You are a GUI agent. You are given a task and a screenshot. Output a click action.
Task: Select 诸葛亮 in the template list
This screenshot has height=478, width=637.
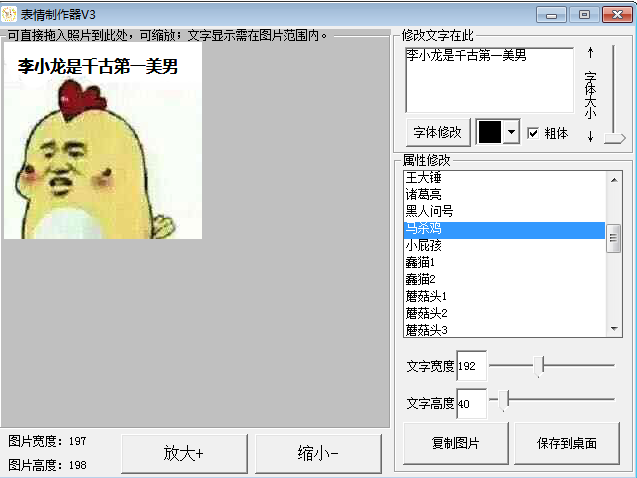[505, 194]
